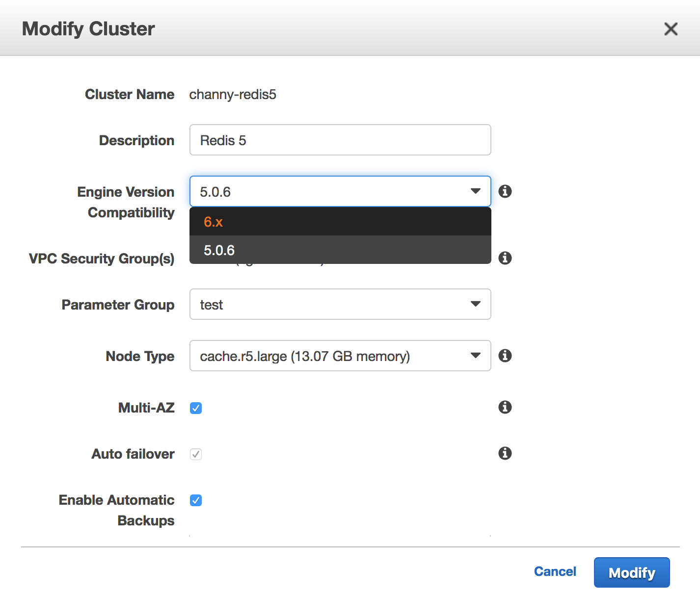The image size is (700, 595).
Task: Click the Auto failover info icon
Action: coord(505,453)
